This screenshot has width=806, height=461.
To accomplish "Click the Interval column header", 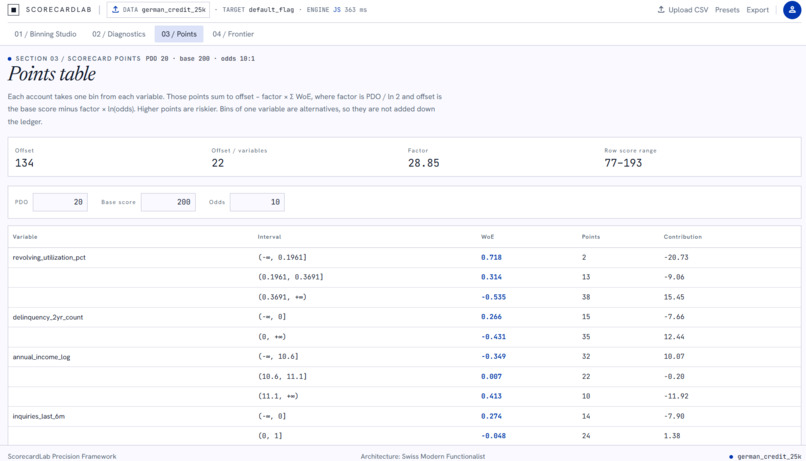I will (269, 237).
